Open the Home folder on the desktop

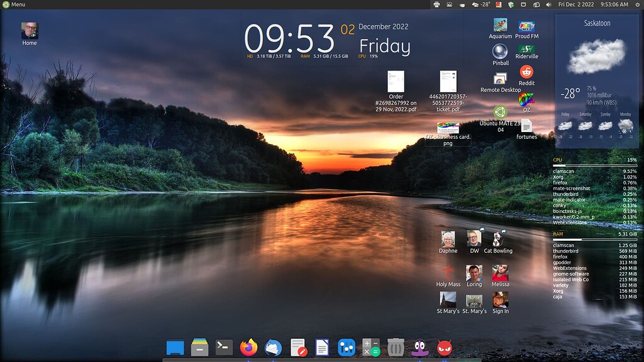(30, 30)
